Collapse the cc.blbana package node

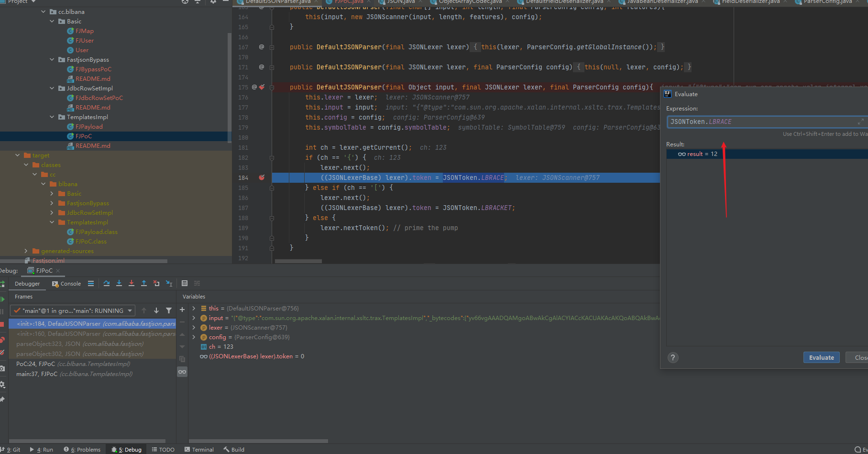point(44,11)
